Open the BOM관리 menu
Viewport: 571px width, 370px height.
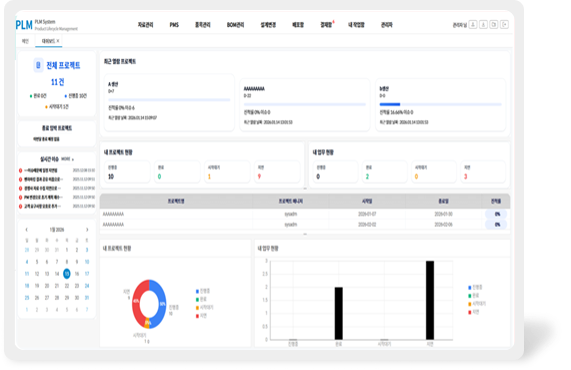pyautogui.click(x=235, y=25)
